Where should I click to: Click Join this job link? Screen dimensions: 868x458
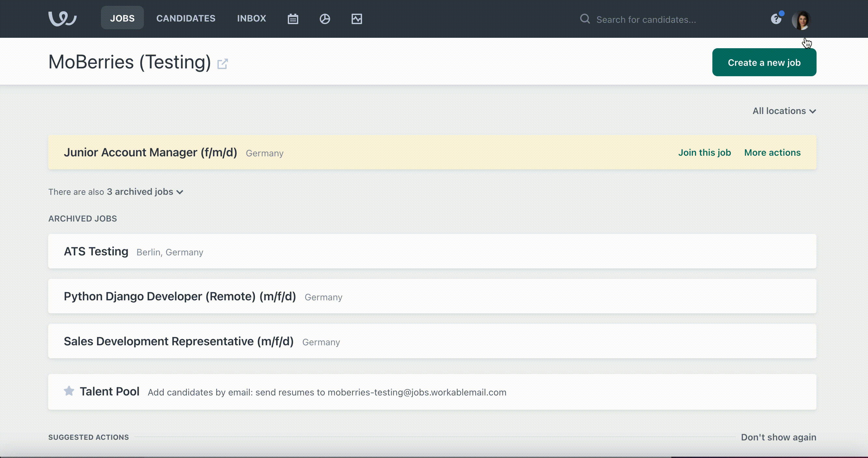click(705, 153)
